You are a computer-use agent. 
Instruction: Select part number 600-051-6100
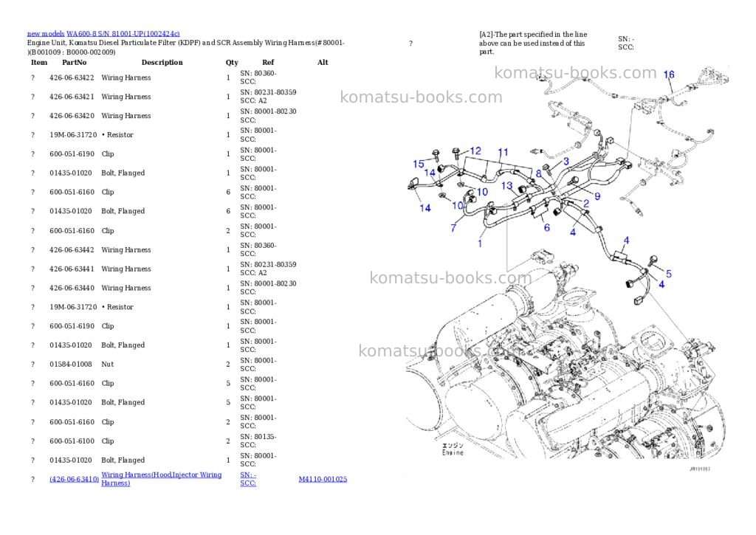pyautogui.click(x=72, y=441)
